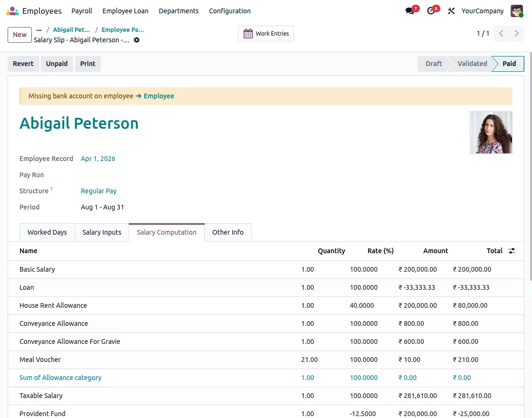Expand the breadcrumb ellipsis menu
532x418 pixels.
pos(39,30)
